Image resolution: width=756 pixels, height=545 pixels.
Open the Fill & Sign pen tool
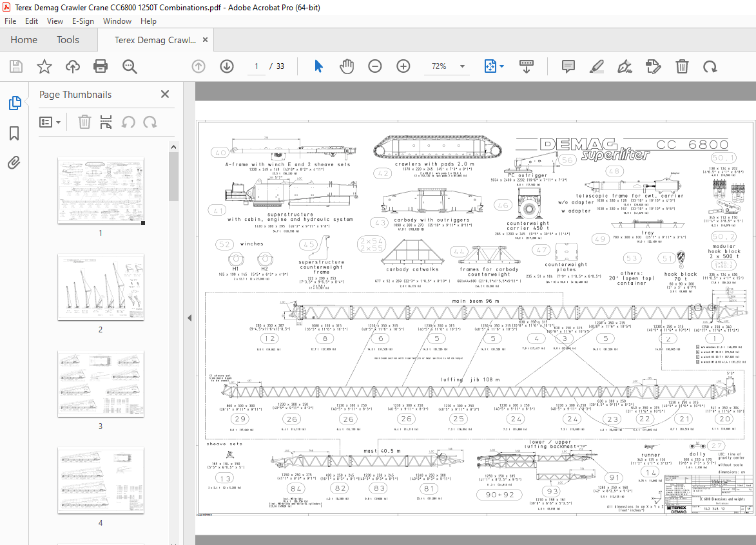(x=625, y=66)
